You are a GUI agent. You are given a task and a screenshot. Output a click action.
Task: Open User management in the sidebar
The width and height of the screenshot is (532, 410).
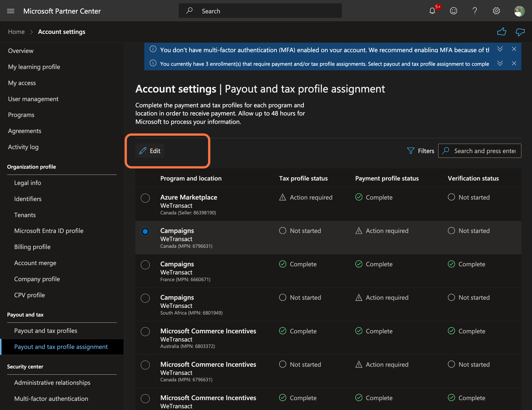(x=33, y=99)
